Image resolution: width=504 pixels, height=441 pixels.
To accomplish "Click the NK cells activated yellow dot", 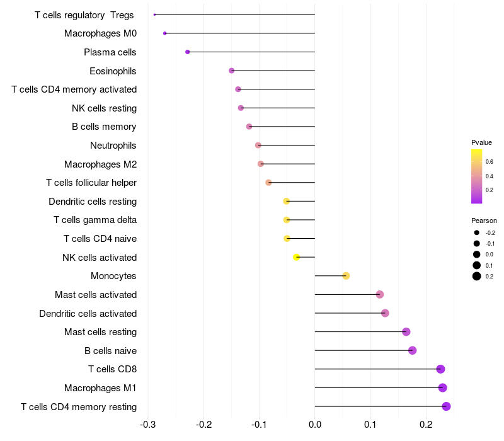I will coord(297,257).
